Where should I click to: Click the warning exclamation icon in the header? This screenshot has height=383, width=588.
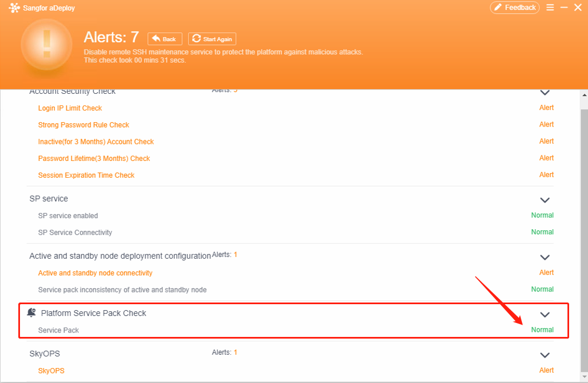(46, 44)
